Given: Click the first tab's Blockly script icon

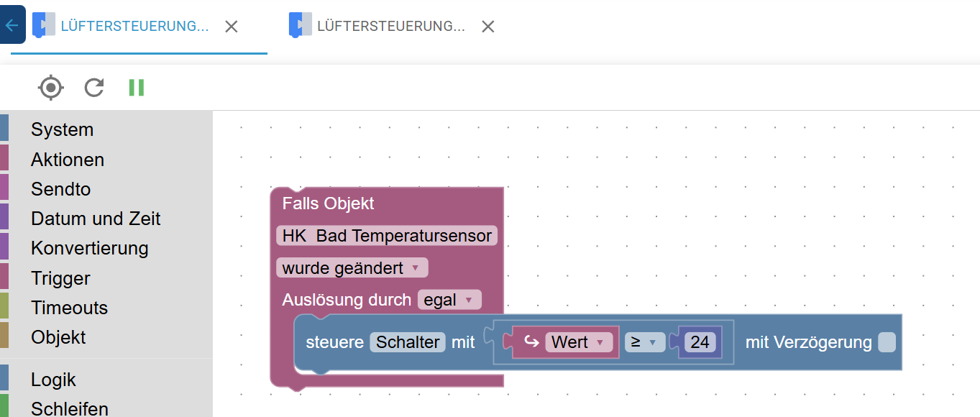Looking at the screenshot, I should (x=44, y=25).
